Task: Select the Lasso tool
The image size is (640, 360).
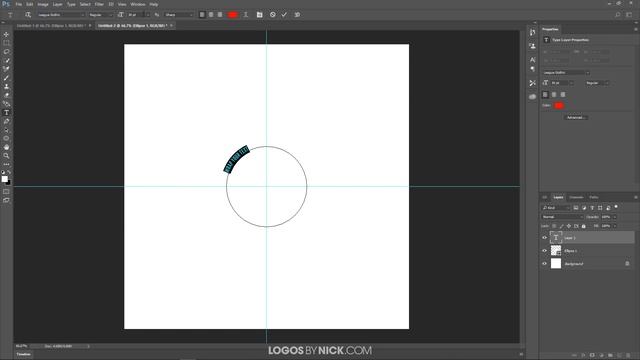Action: [x=6, y=51]
